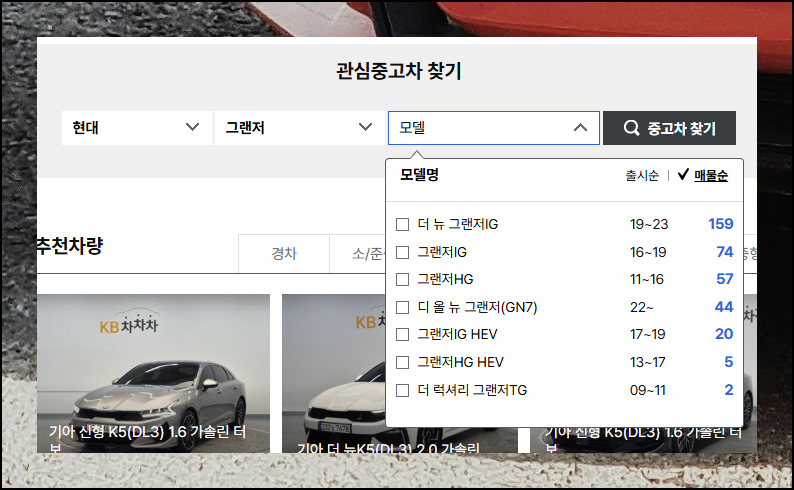Click the 2 count for 더 럭셔리 그랜저TG
The height and width of the screenshot is (490, 794).
pyautogui.click(x=729, y=390)
